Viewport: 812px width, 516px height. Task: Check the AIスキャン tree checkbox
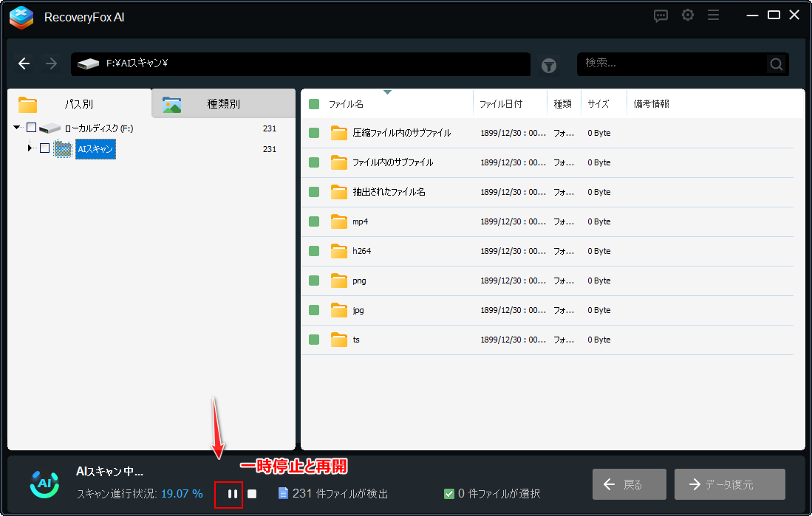tap(44, 148)
